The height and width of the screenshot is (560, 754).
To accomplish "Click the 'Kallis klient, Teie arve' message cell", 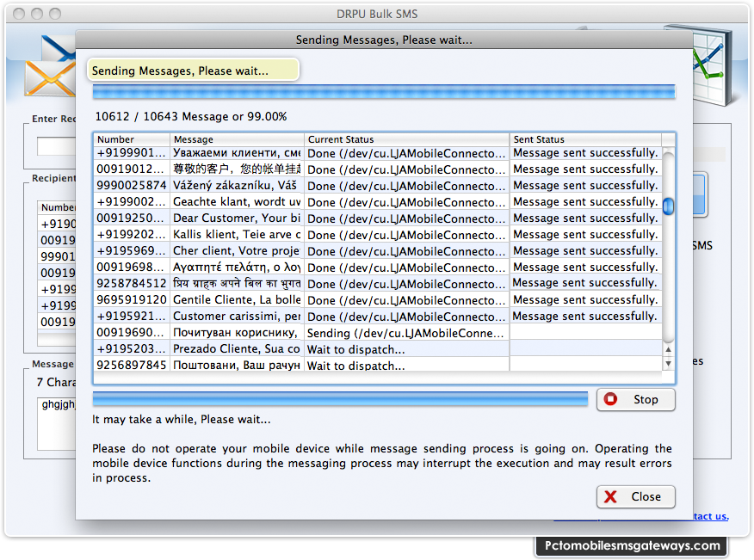I will [237, 235].
